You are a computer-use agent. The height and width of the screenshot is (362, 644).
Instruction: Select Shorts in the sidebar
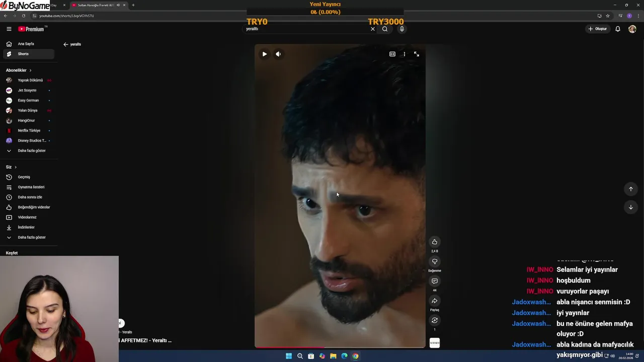pyautogui.click(x=29, y=54)
